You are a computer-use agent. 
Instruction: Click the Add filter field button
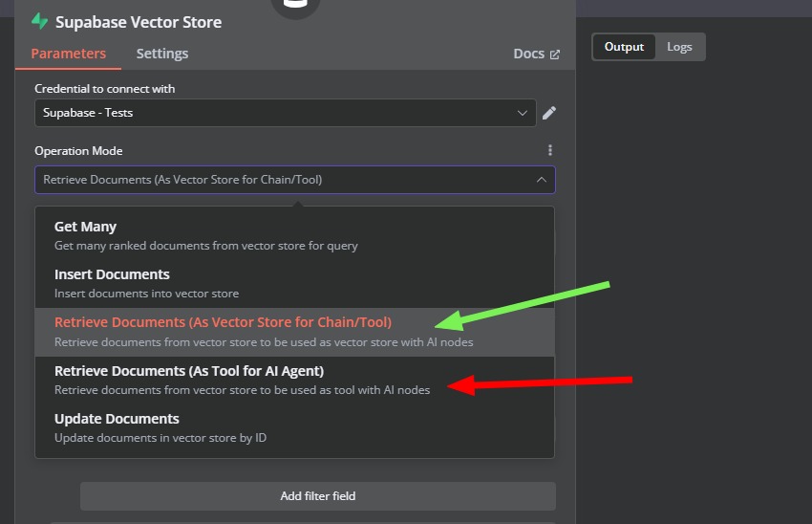[x=318, y=496]
